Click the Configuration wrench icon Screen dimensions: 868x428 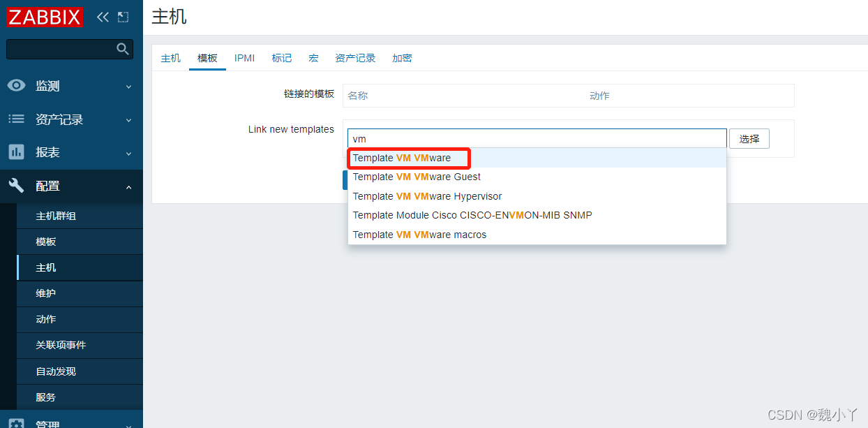pyautogui.click(x=16, y=186)
